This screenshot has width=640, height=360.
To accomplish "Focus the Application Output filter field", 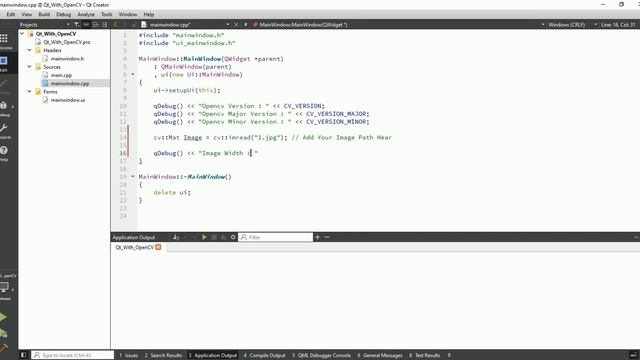I will click(276, 237).
